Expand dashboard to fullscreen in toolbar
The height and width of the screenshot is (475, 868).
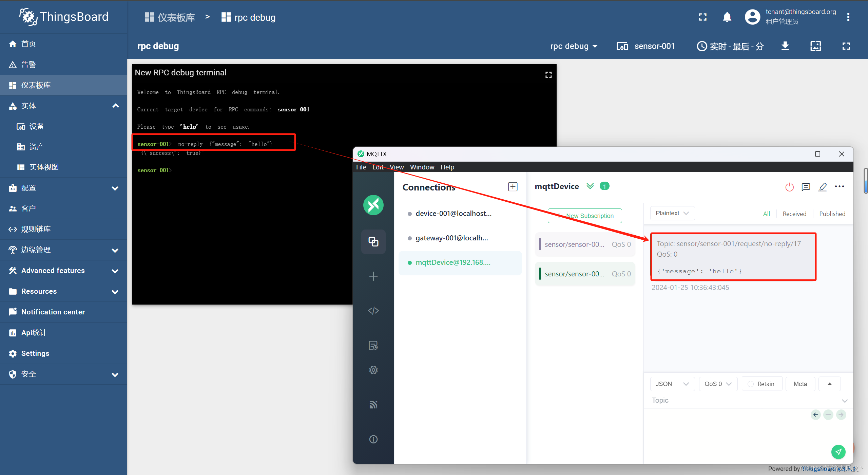[x=846, y=46]
